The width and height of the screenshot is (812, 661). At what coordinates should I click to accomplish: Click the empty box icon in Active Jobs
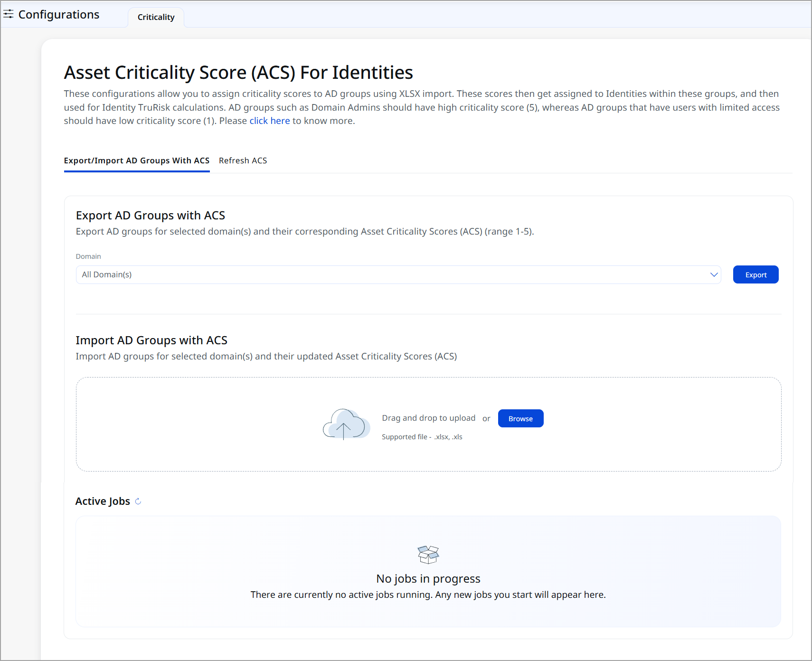[x=428, y=554]
